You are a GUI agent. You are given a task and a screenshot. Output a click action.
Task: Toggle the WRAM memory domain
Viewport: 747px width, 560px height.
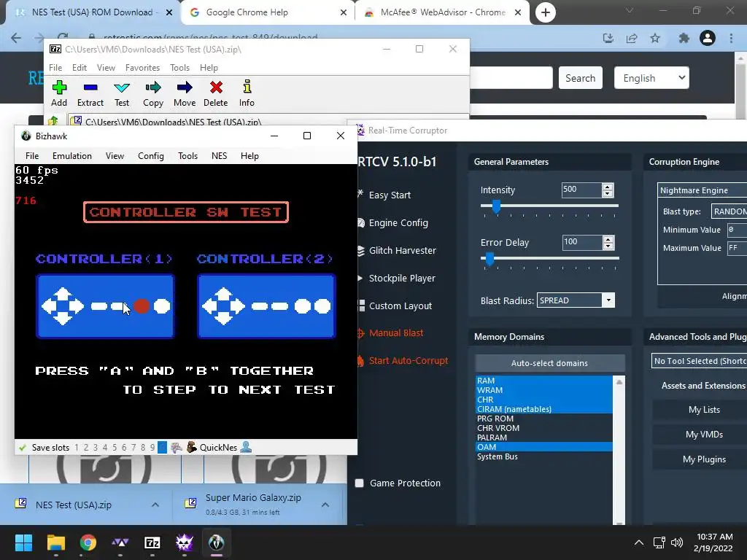(x=543, y=390)
